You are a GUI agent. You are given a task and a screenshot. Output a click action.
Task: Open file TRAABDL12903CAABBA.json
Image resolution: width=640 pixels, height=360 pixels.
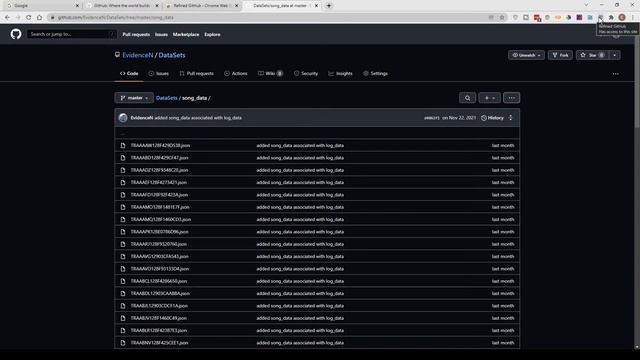(160, 293)
